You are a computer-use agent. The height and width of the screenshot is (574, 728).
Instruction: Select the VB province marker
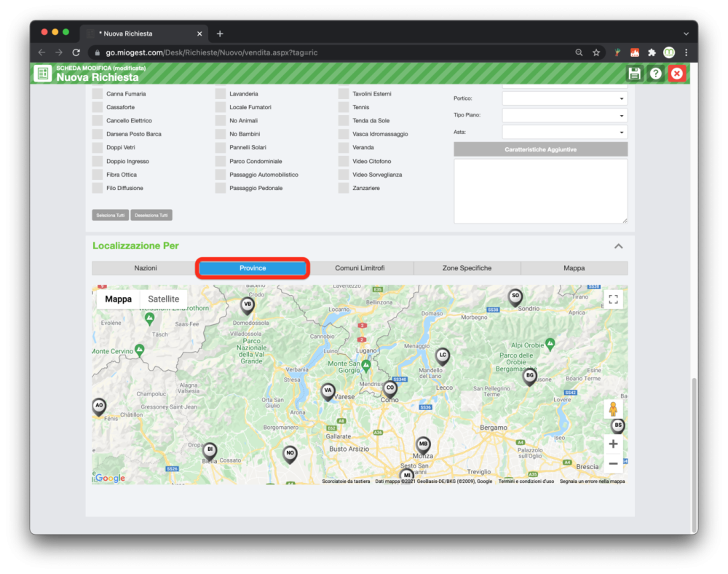coord(248,306)
